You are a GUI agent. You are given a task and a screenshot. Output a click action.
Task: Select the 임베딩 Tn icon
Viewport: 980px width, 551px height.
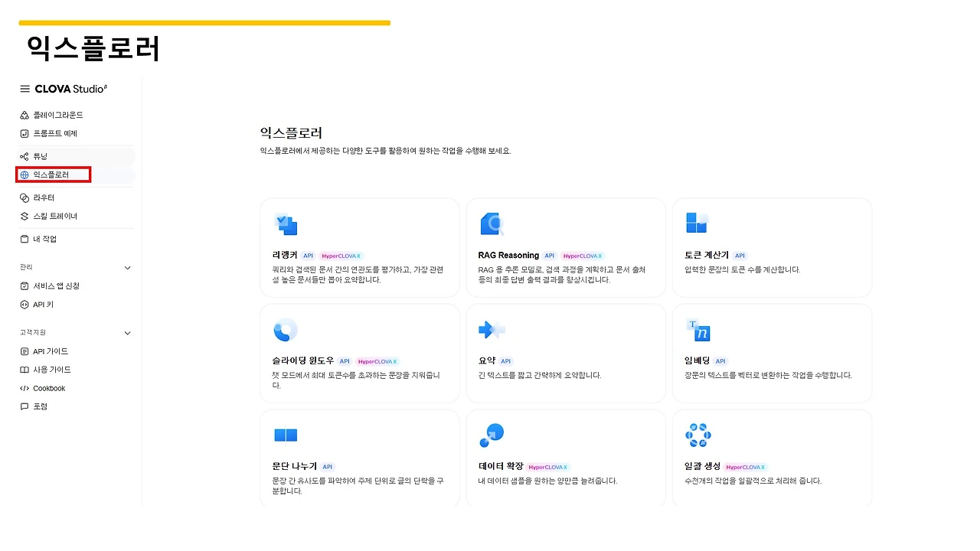(697, 330)
